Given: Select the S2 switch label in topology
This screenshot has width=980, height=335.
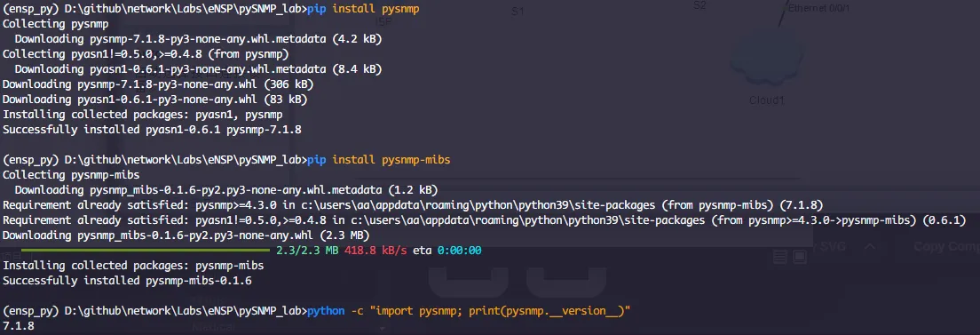Looking at the screenshot, I should point(699,5).
